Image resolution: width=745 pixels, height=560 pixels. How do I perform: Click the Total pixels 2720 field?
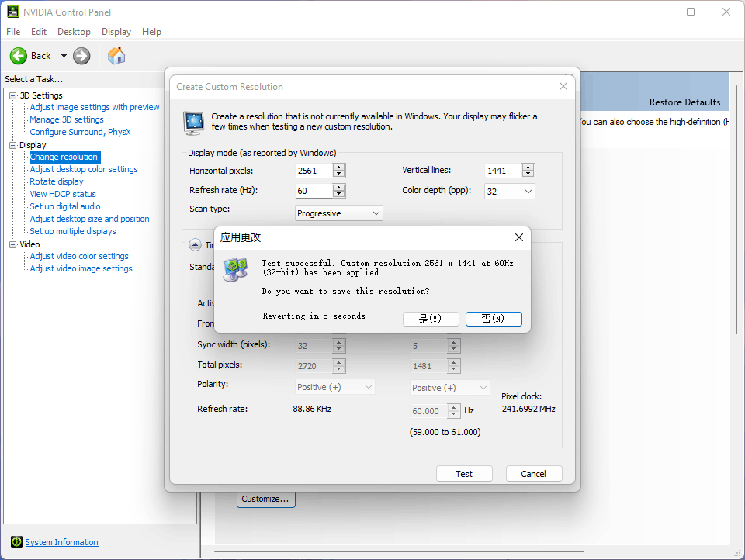click(x=314, y=366)
